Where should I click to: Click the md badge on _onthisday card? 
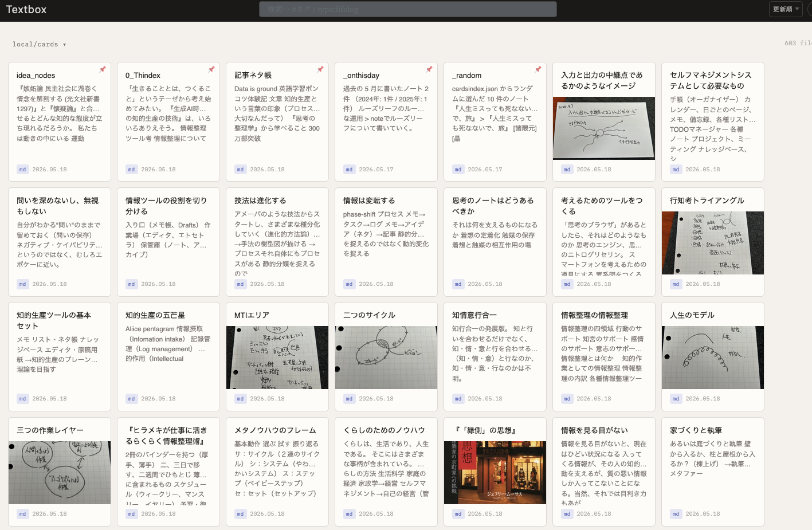[349, 170]
